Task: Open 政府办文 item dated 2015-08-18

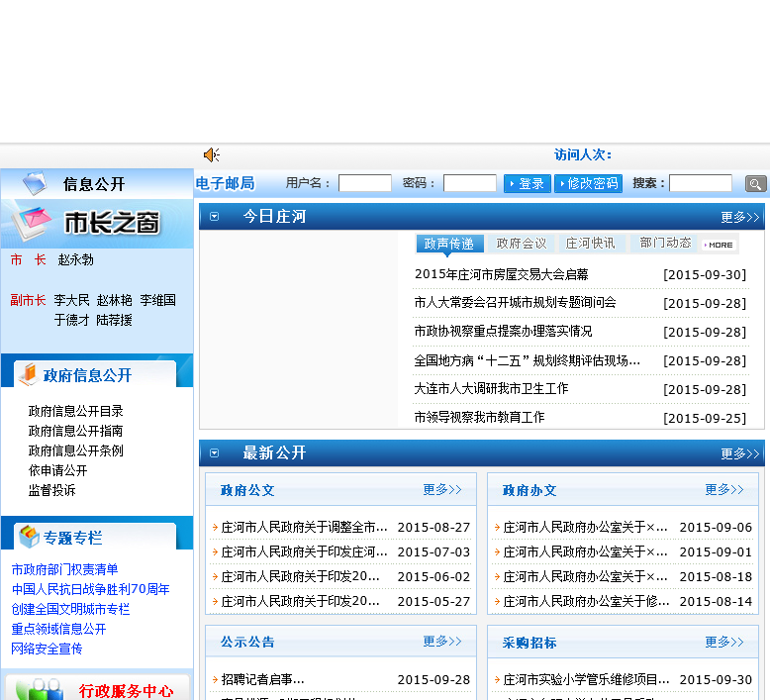Action: 585,576
